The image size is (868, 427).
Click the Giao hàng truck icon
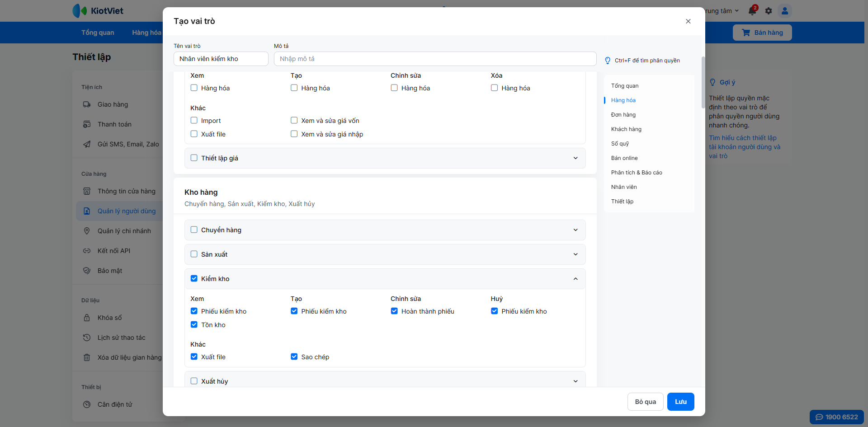coord(87,104)
